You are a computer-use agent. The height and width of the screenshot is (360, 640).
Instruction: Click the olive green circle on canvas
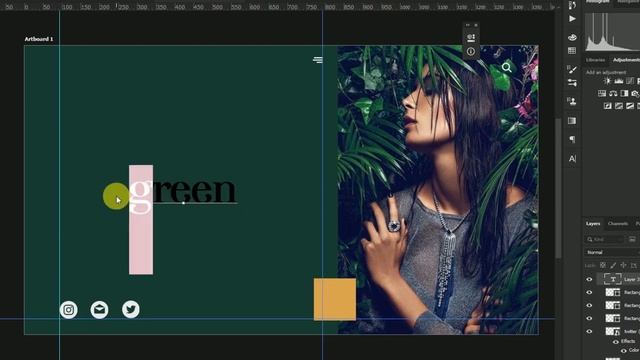pos(116,196)
